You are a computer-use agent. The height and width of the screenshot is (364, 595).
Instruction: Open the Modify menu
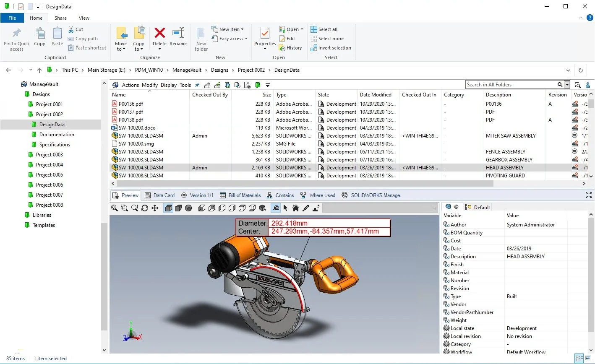[150, 85]
